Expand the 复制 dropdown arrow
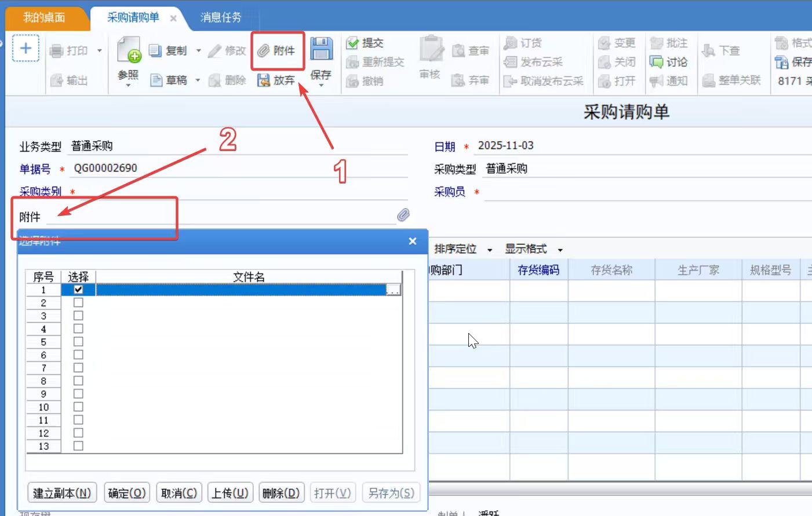The image size is (812, 516). pyautogui.click(x=198, y=51)
